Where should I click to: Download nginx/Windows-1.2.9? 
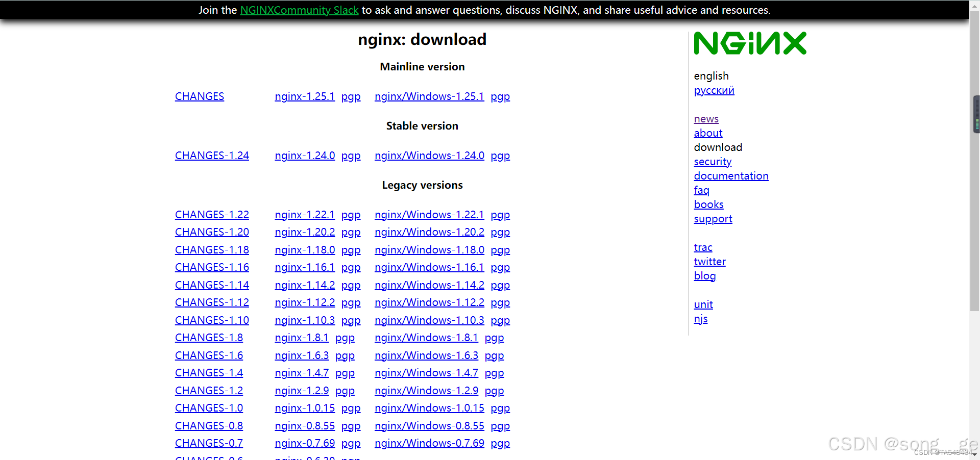click(426, 391)
